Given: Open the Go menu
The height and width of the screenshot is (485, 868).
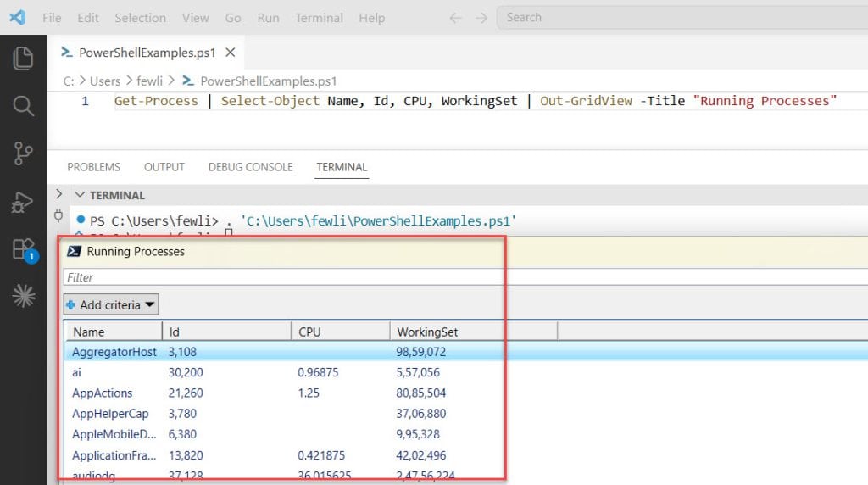Looking at the screenshot, I should [233, 18].
